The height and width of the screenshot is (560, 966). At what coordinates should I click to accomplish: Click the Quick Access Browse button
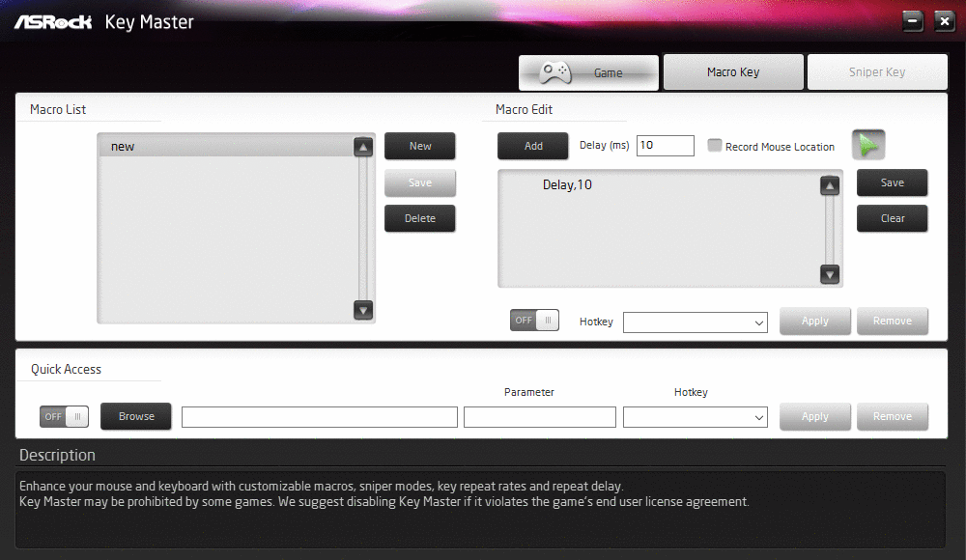pos(136,416)
